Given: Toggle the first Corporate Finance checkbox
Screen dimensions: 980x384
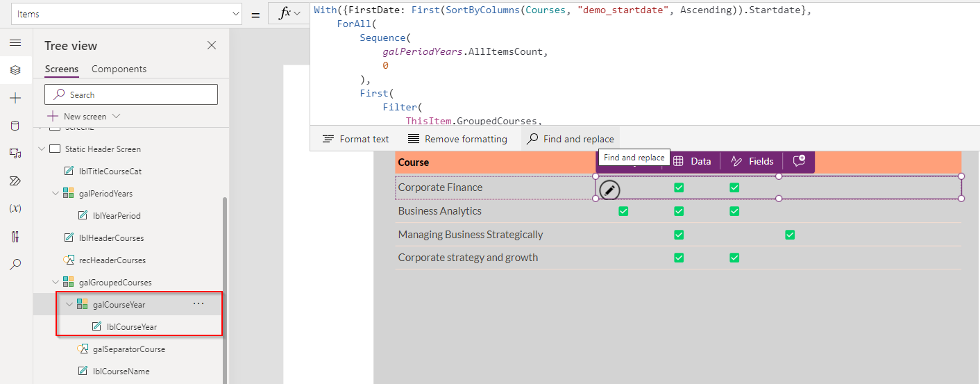Looking at the screenshot, I should pos(679,187).
